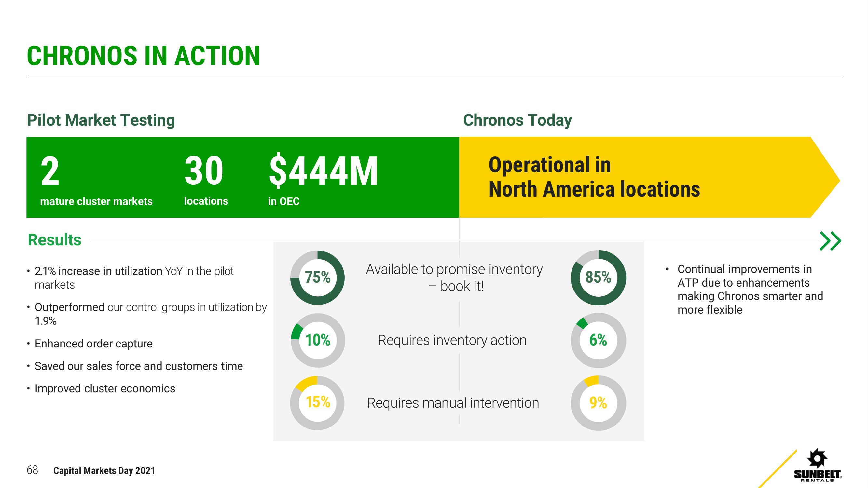Click the 'Requires manual intervention' label

pos(453,403)
